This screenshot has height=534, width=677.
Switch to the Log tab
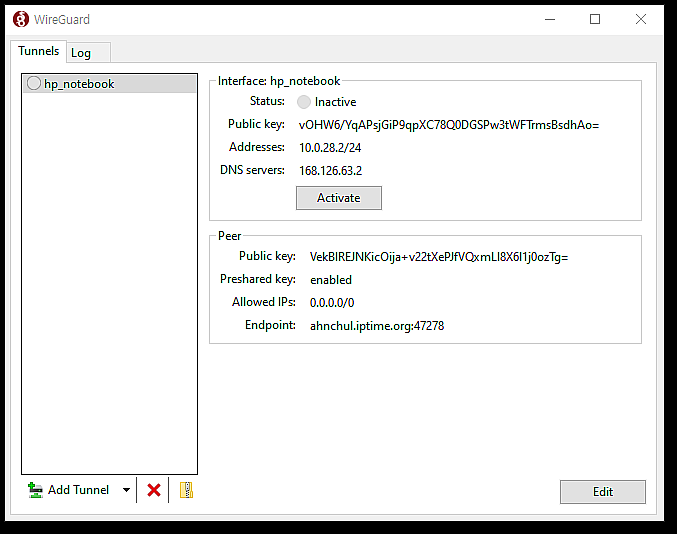pyautogui.click(x=89, y=53)
